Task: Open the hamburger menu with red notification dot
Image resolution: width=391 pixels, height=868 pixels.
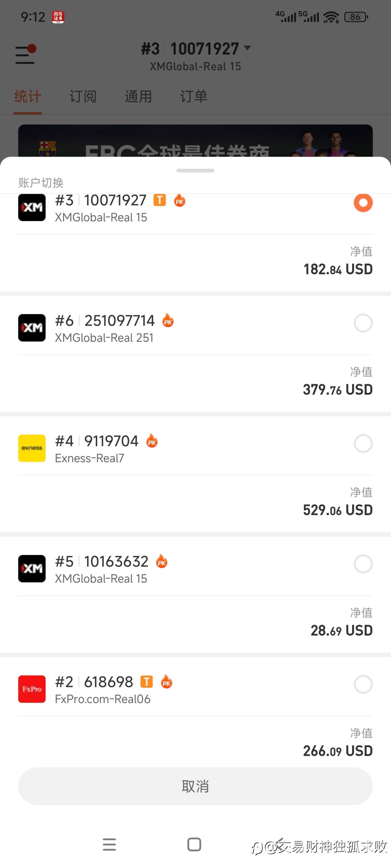Action: click(x=25, y=55)
